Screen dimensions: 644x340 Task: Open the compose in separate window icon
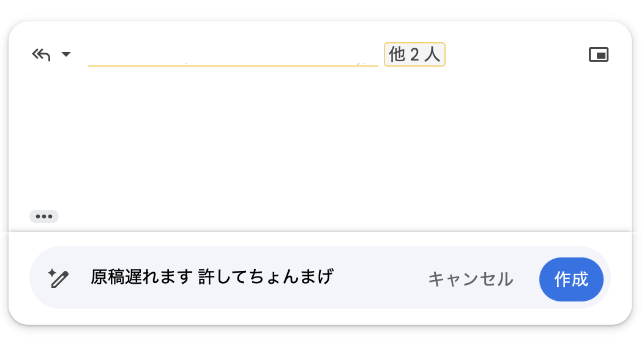tap(598, 55)
